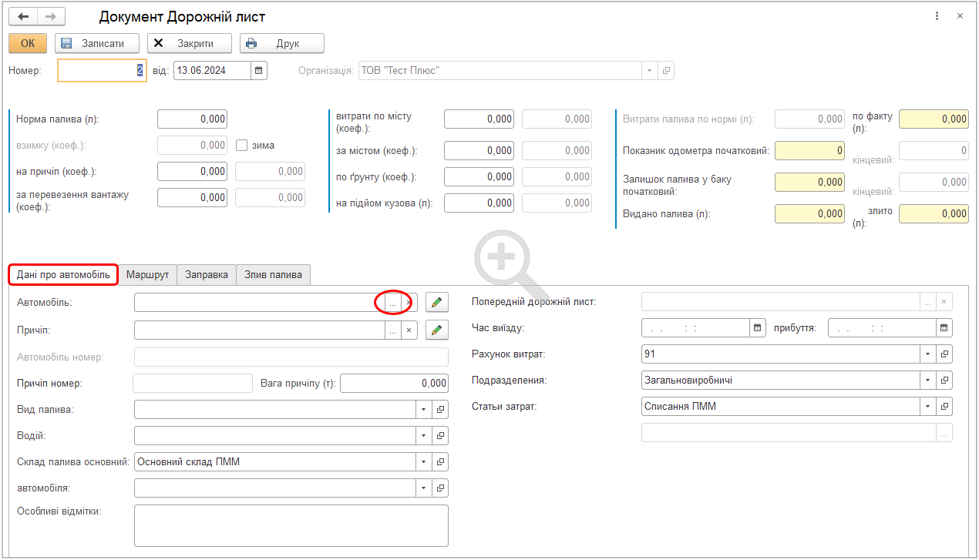The image size is (979, 560).
Task: Click the на причіп (коеф.) first field
Action: pos(193,172)
